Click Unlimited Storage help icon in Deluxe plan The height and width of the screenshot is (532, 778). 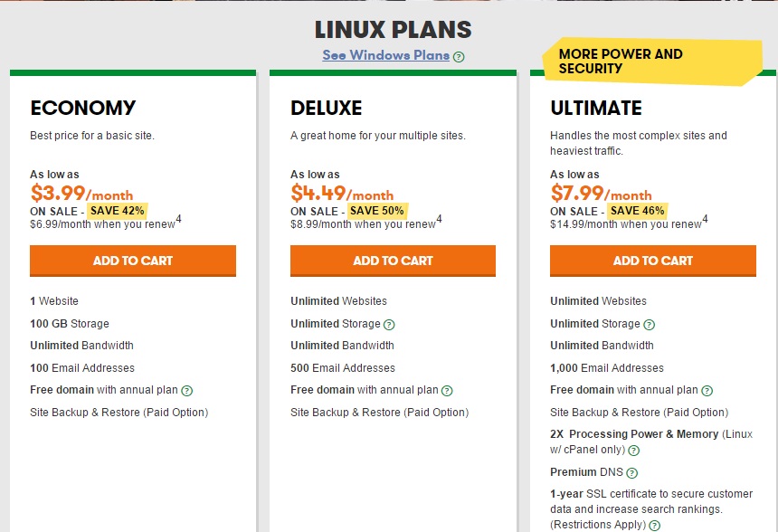pyautogui.click(x=389, y=324)
